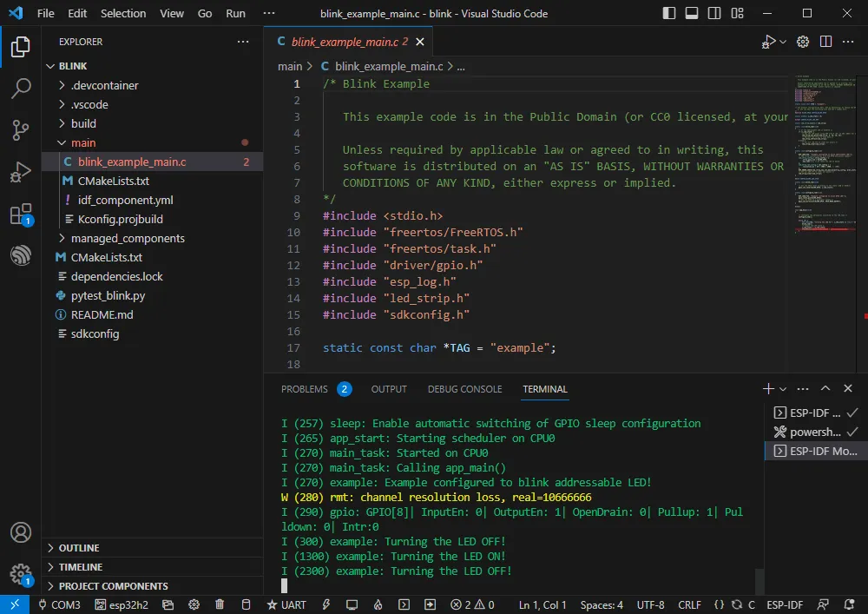Toggle the bottom panel visibility

691,14
